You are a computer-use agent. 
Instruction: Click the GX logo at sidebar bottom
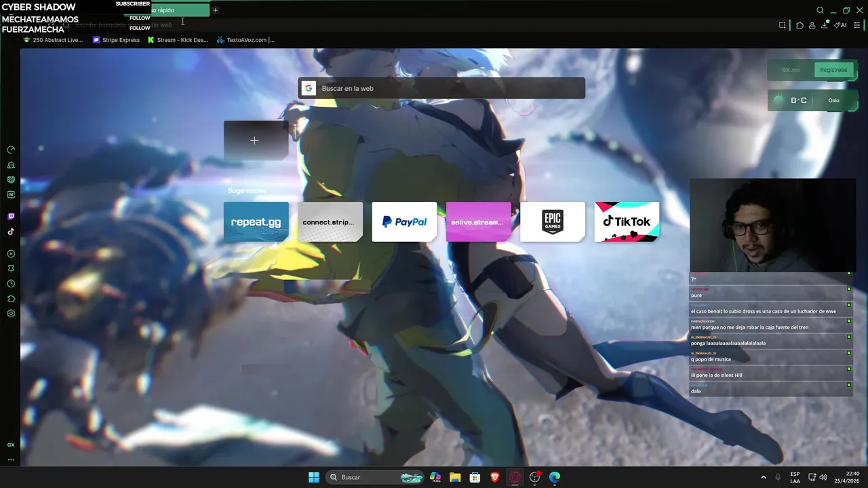[x=11, y=445]
